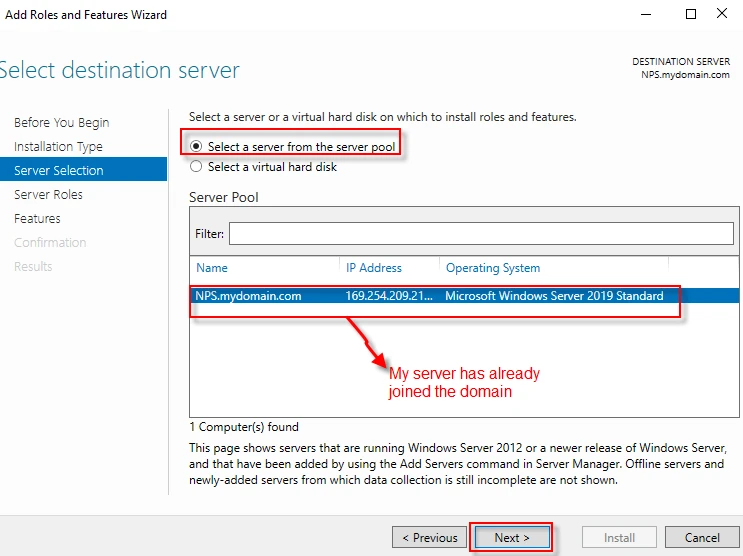Sort servers by Operating System column
743x556 pixels.
click(x=493, y=268)
